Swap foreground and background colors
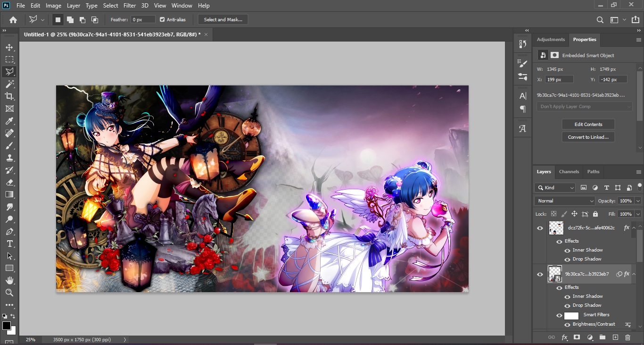 coord(13,316)
